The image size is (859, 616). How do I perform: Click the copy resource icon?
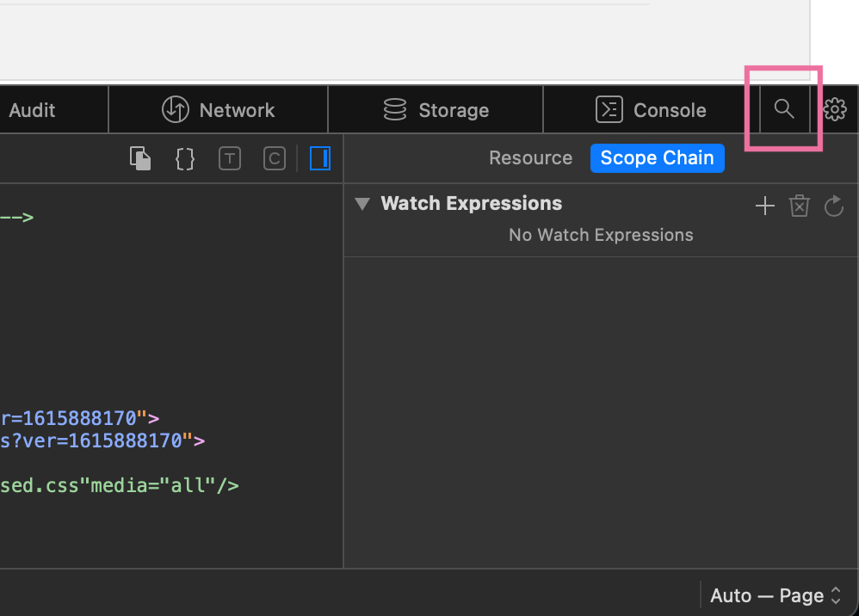tap(140, 158)
